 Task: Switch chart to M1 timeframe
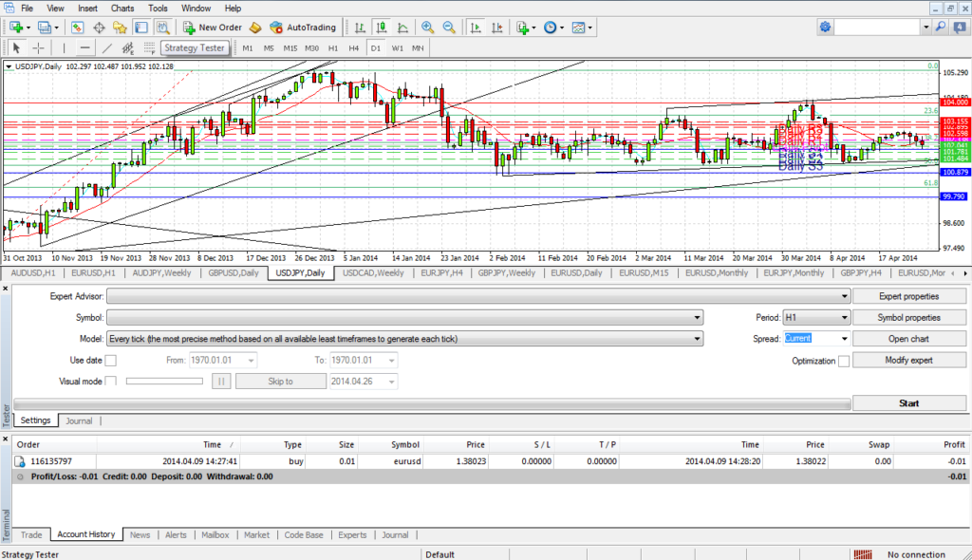click(248, 47)
